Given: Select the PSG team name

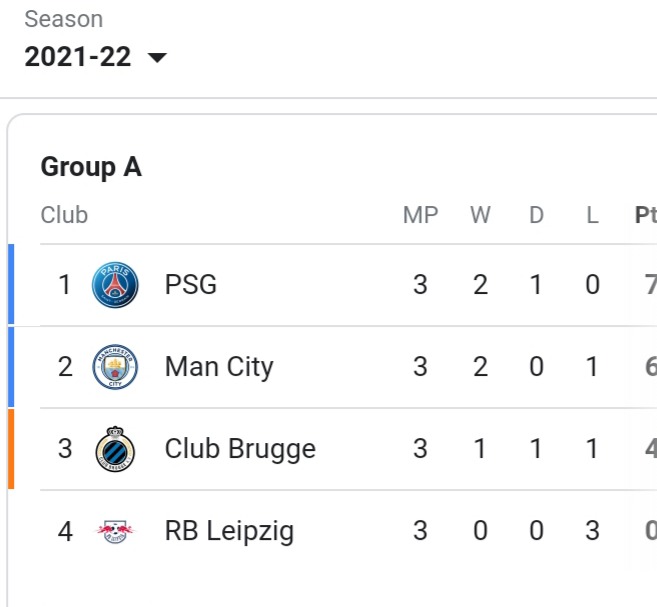Looking at the screenshot, I should pos(191,284).
